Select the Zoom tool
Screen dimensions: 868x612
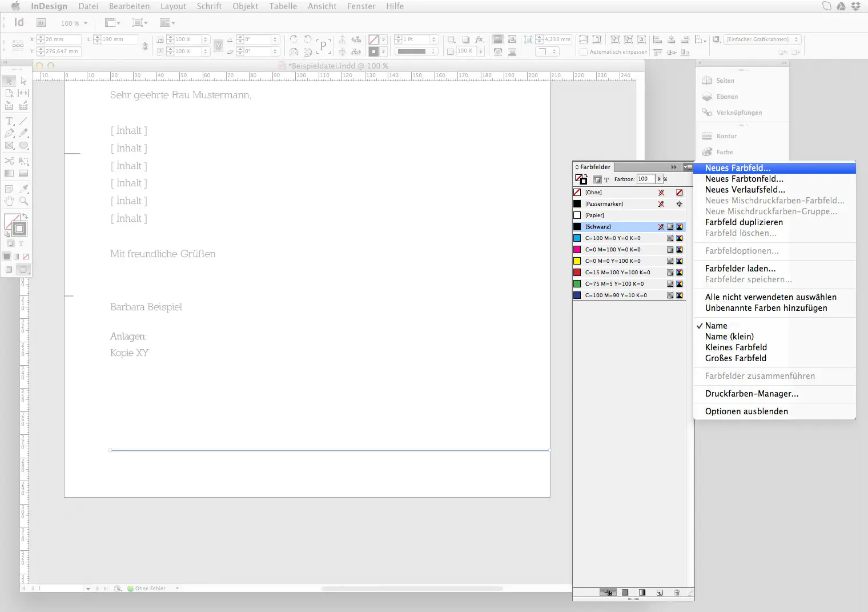click(24, 201)
